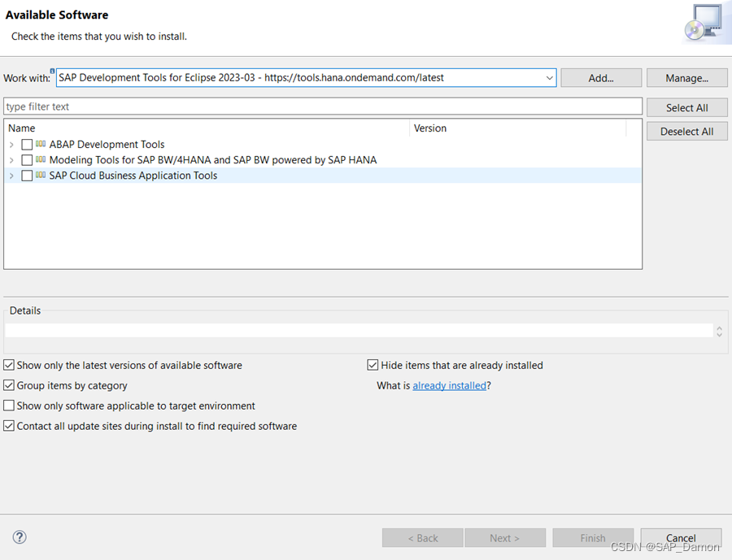Toggle Contact all update sites during install
Screen dimensions: 732x560
[9, 426]
